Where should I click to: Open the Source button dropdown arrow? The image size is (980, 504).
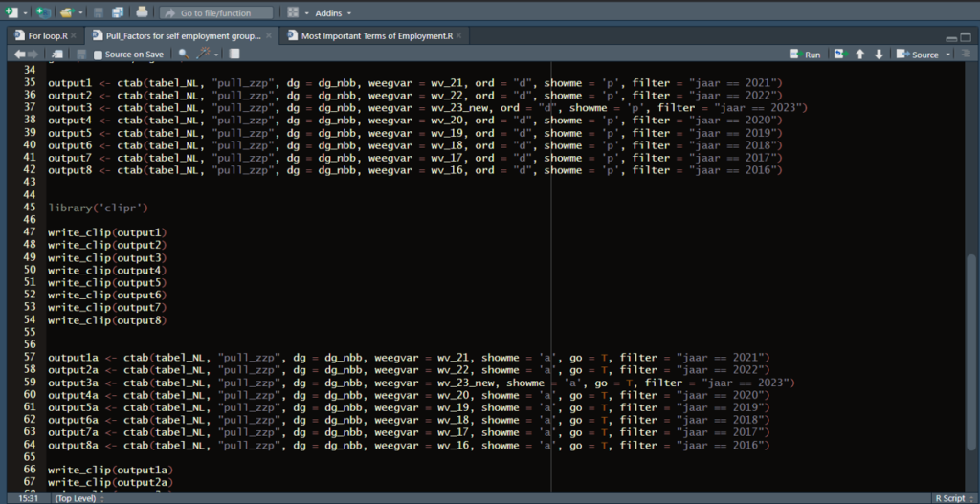947,55
